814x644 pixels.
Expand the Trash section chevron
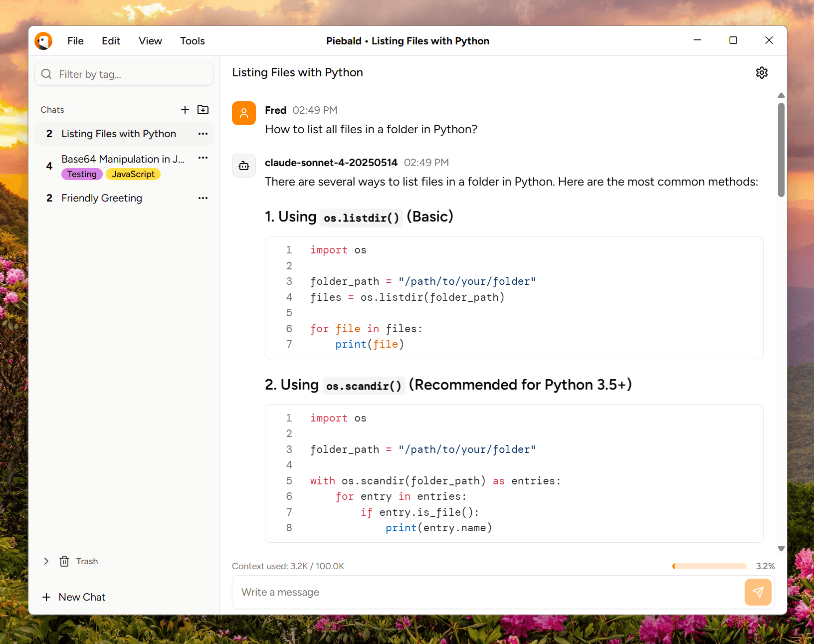coord(46,561)
